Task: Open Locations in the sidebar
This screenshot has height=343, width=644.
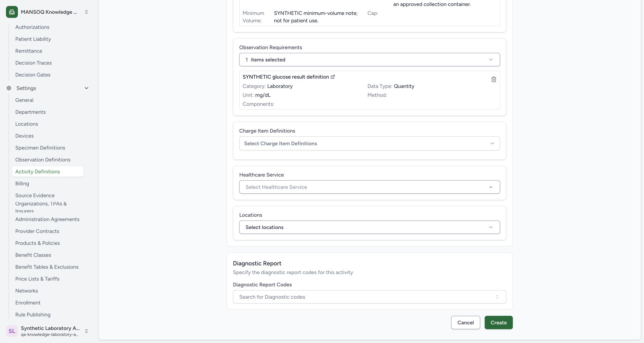Action: 26,124
